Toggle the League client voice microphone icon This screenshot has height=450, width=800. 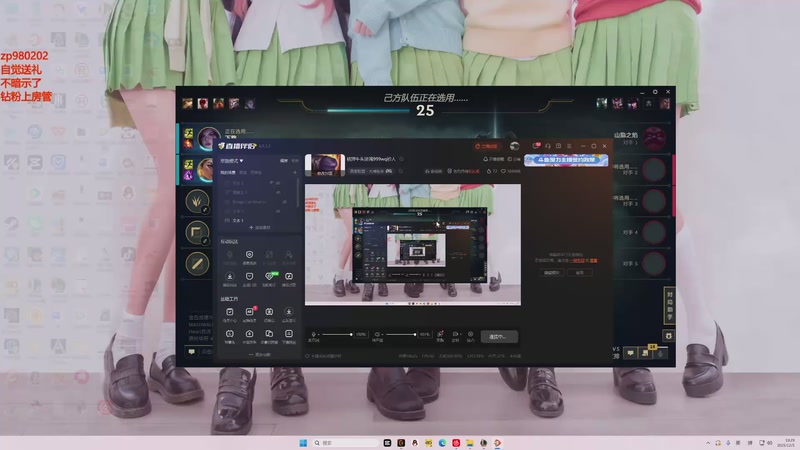(660, 353)
